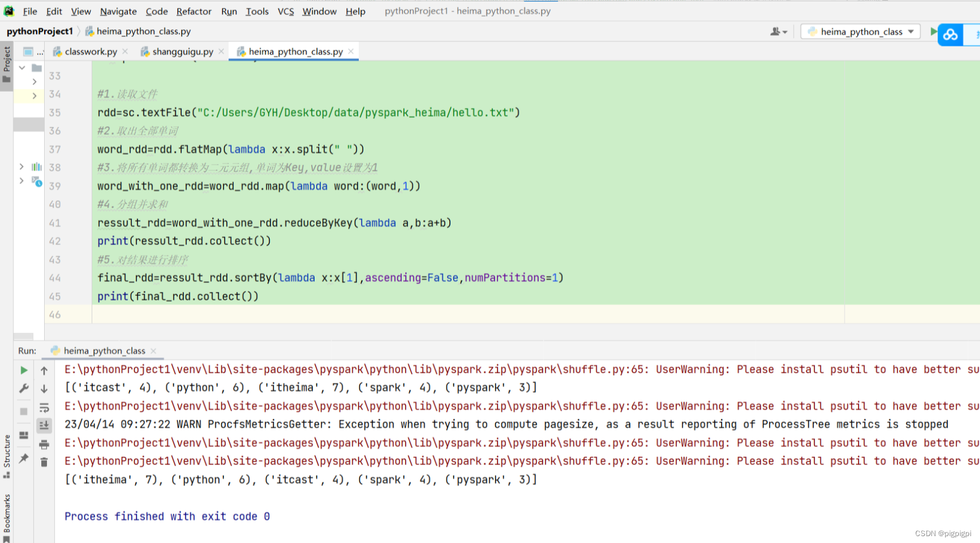Screen dimensions: 980x543
Task: Close the heima_python_class Run tab
Action: click(153, 351)
